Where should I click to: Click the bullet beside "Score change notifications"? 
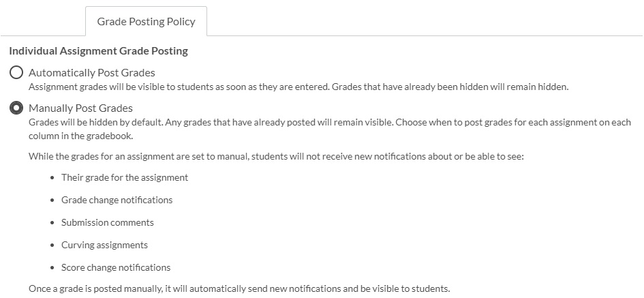pos(52,268)
